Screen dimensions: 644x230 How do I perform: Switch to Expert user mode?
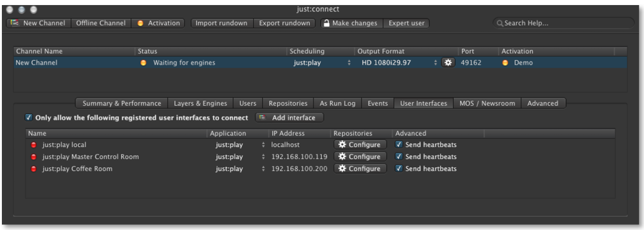406,23
